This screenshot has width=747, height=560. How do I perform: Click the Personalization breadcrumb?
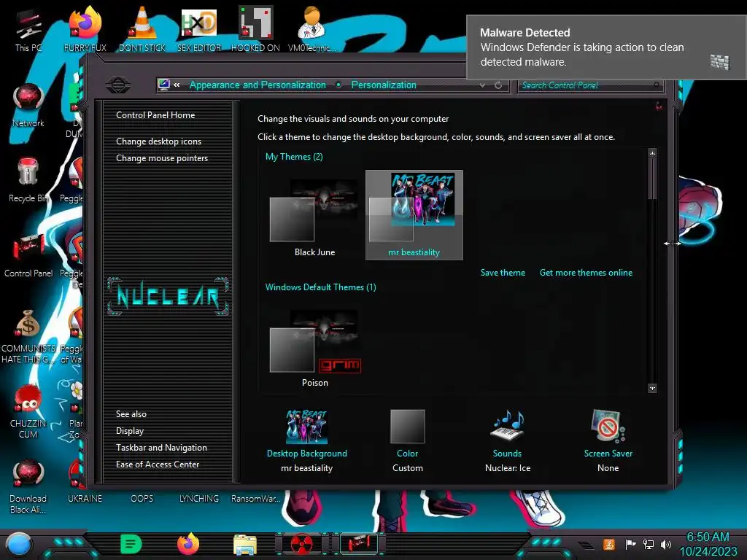click(384, 85)
